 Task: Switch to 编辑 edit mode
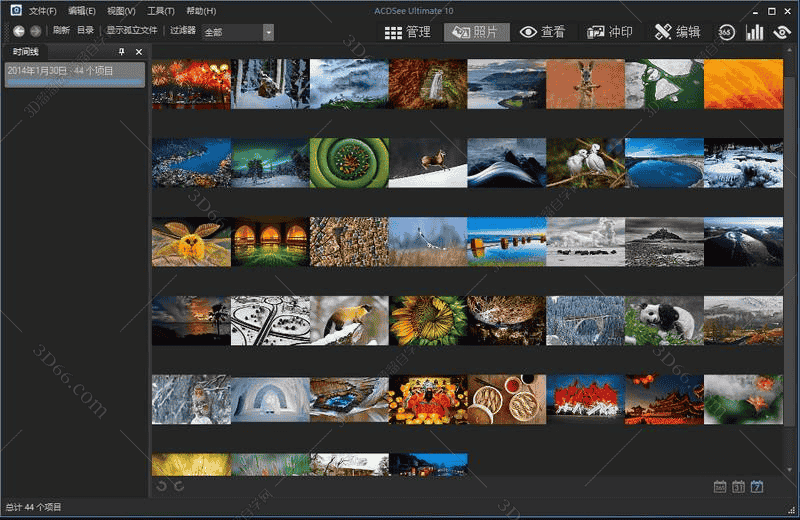677,32
